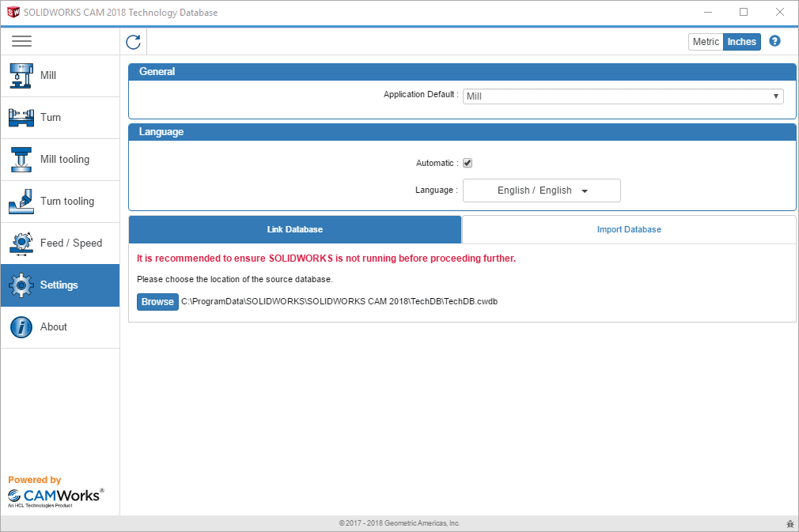The height and width of the screenshot is (532, 799).
Task: Open the help question mark icon
Action: point(774,41)
